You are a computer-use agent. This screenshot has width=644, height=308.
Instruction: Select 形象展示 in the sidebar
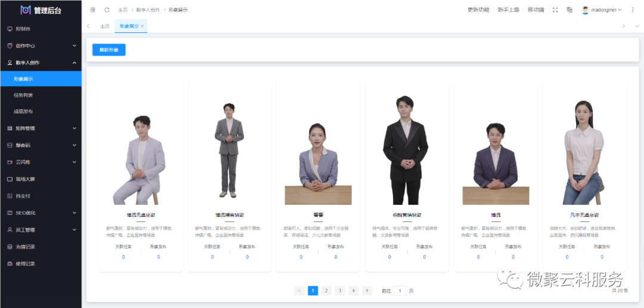(41, 79)
